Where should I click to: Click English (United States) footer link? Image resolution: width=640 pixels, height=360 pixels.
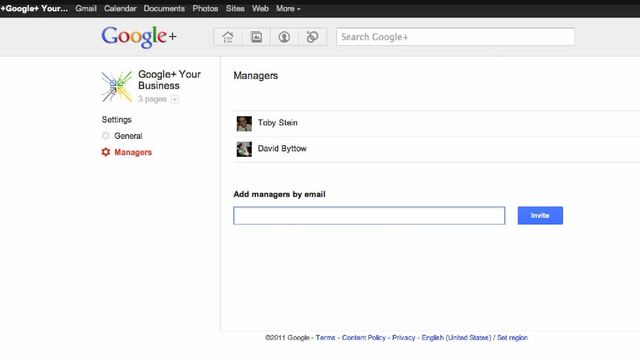point(456,338)
